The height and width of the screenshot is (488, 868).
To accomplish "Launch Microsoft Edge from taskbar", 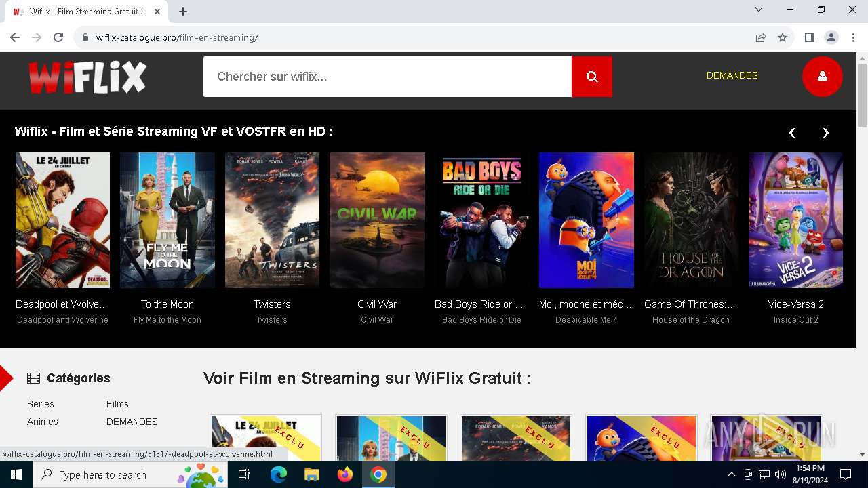I will click(x=279, y=474).
